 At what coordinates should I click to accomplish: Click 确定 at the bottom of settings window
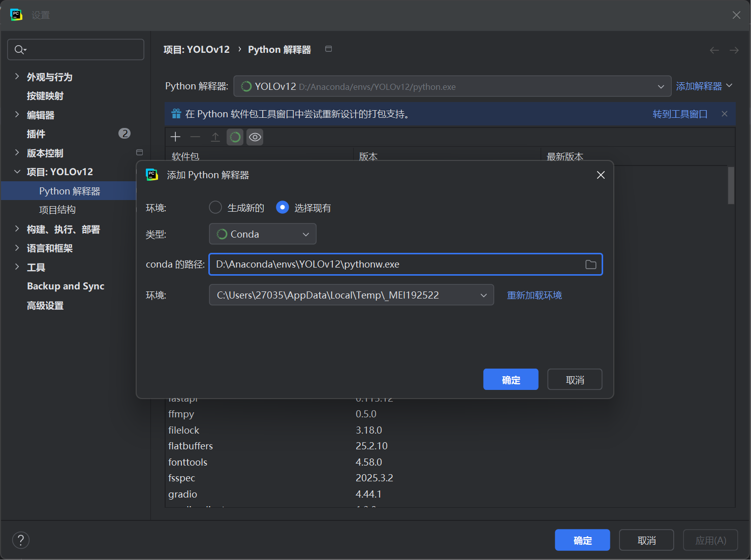click(582, 540)
